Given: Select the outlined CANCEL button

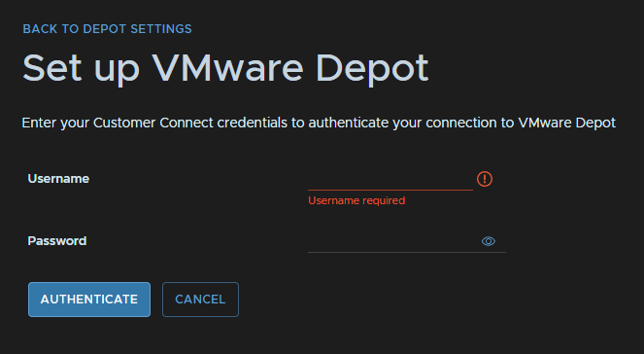Looking at the screenshot, I should [x=200, y=300].
